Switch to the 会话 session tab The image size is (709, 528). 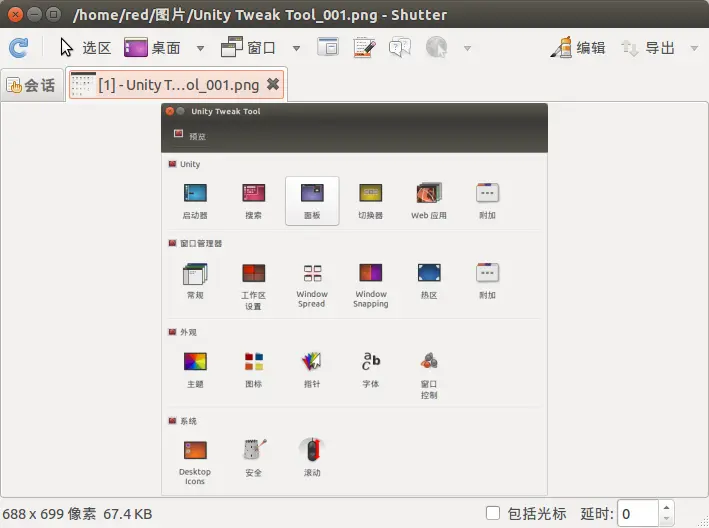pos(31,85)
